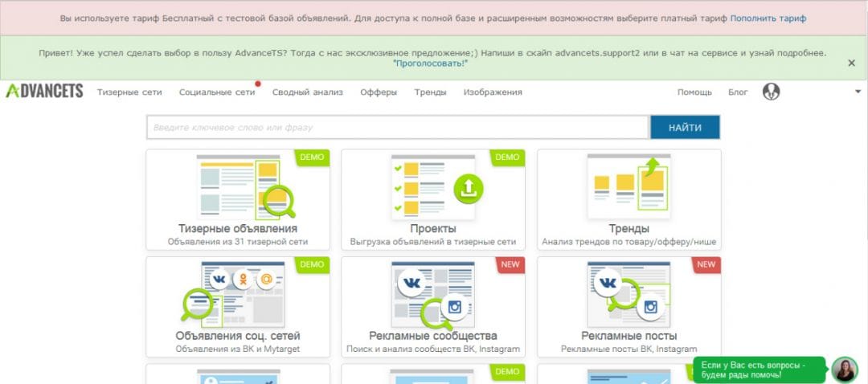
Task: Click "Анализ трендов по товару/офферу/нише" text
Action: (628, 242)
